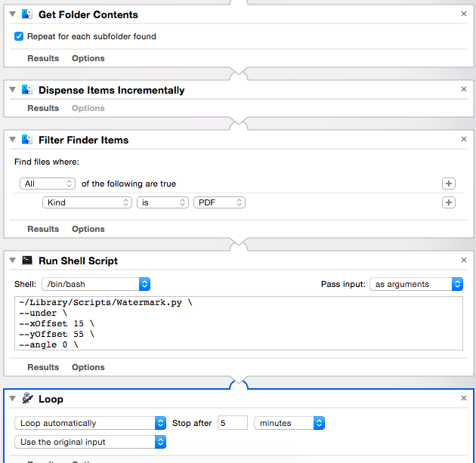The image size is (476, 463).
Task: Click the Stop after number field
Action: (x=233, y=423)
